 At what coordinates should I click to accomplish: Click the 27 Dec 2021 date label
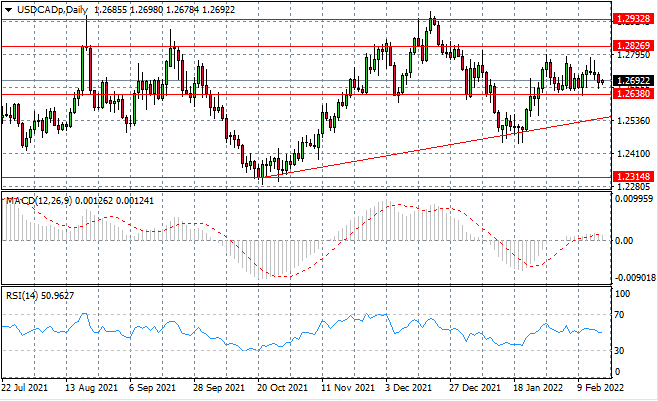point(475,388)
